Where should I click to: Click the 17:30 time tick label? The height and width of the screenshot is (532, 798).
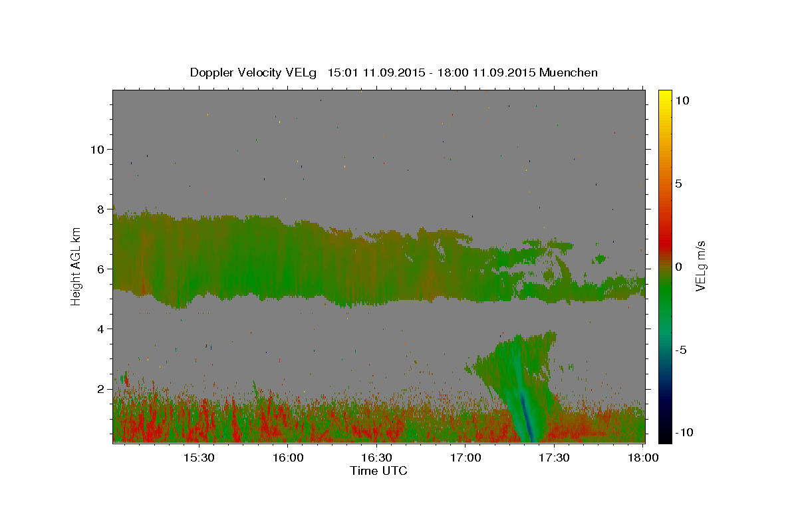554,458
